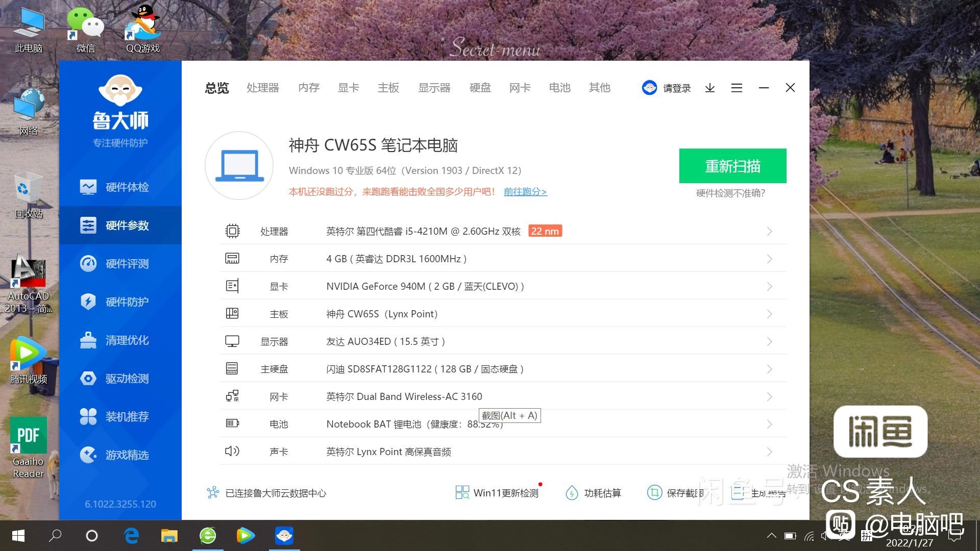Open 腾讯视频 desktop shortcut

click(29, 360)
